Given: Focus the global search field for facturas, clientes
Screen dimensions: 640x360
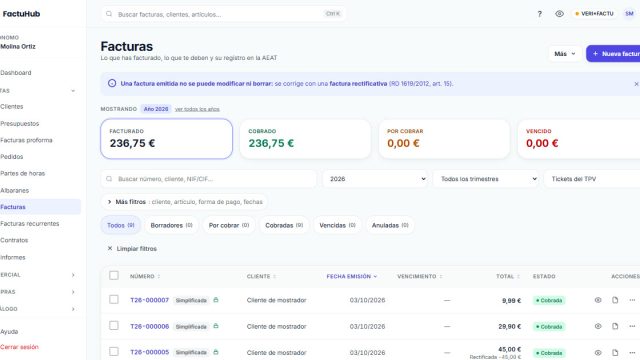Looking at the screenshot, I should [x=223, y=14].
